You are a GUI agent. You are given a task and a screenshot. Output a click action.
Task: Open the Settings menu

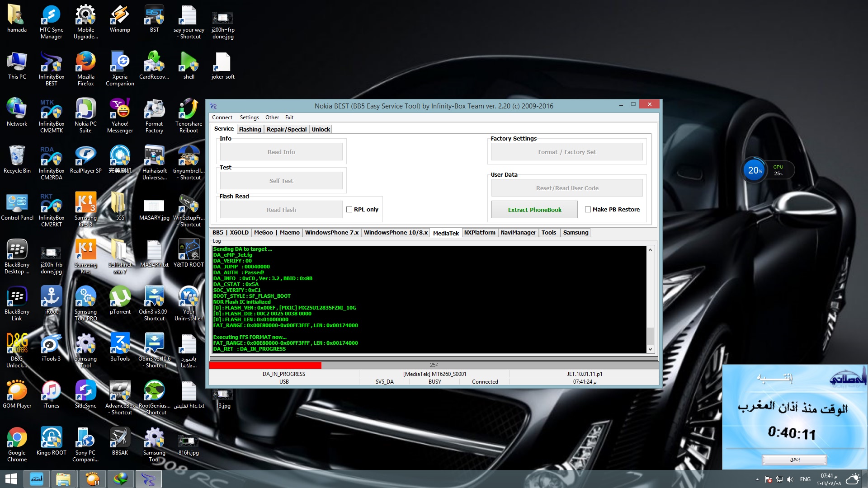249,117
